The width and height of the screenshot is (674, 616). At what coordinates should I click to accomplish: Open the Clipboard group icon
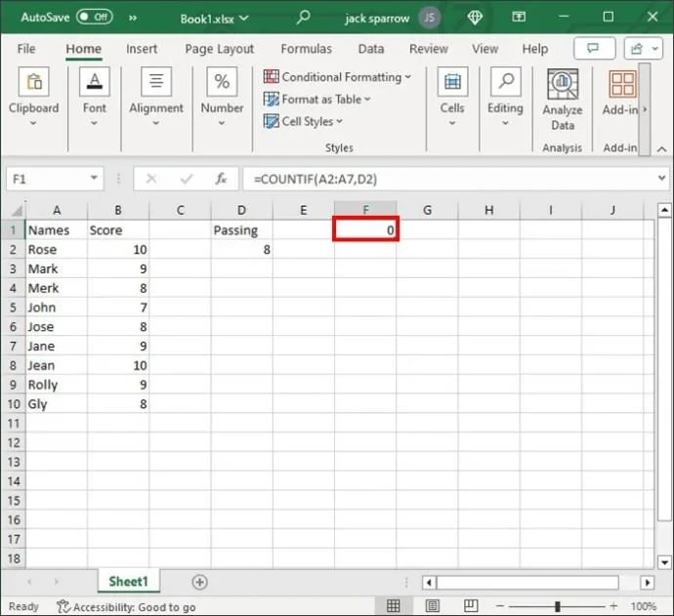(33, 84)
